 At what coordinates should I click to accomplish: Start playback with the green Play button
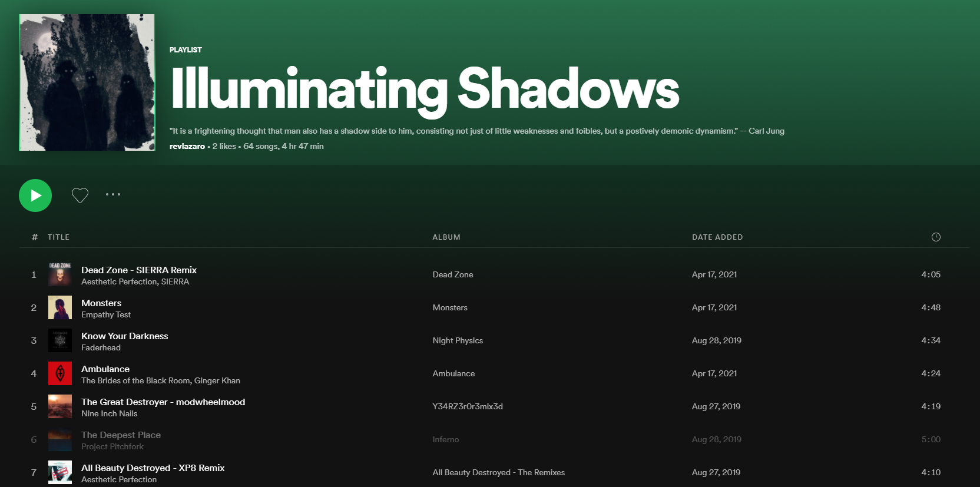click(35, 196)
